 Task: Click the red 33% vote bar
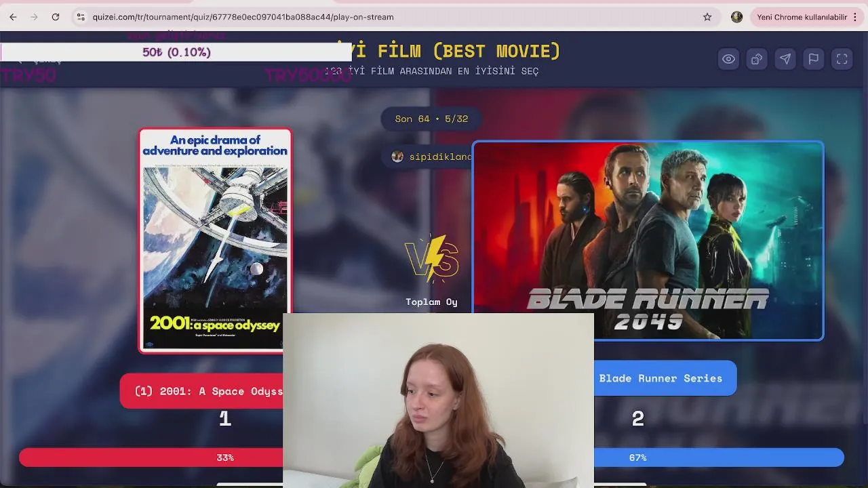(151, 457)
